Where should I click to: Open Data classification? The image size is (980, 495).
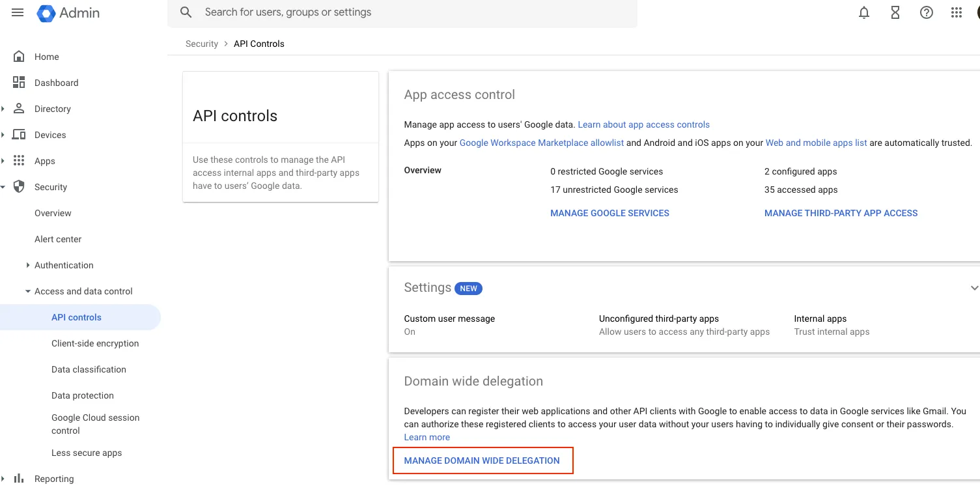[x=89, y=369]
